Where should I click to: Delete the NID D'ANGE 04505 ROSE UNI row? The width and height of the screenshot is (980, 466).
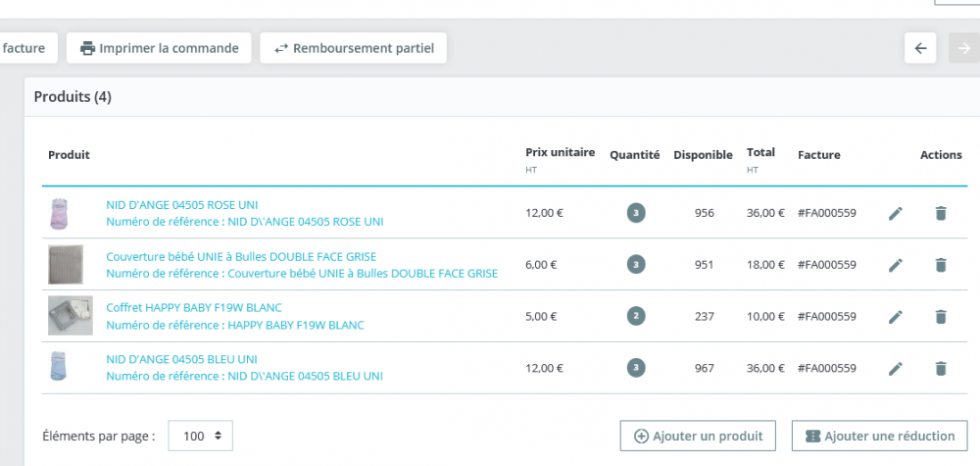[x=941, y=213]
